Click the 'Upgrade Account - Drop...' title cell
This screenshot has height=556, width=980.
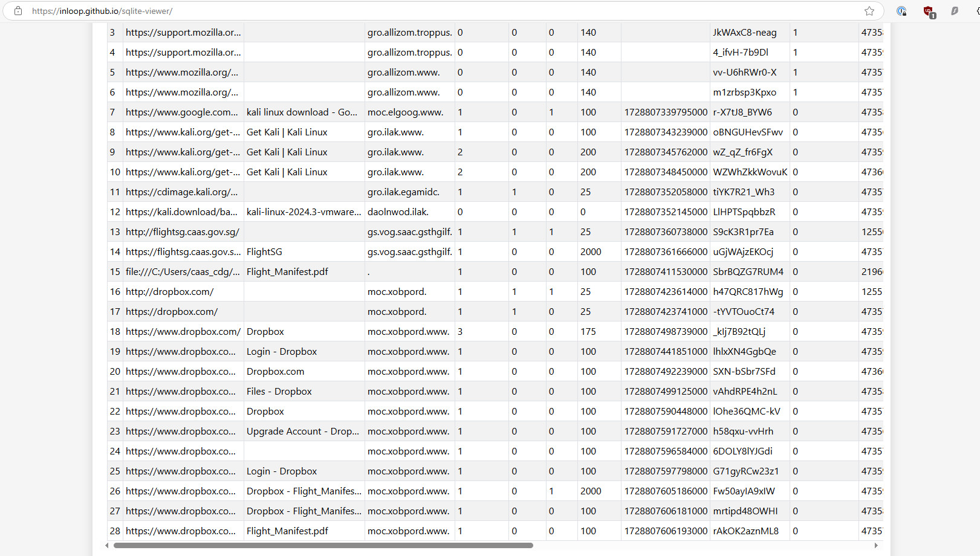(302, 432)
